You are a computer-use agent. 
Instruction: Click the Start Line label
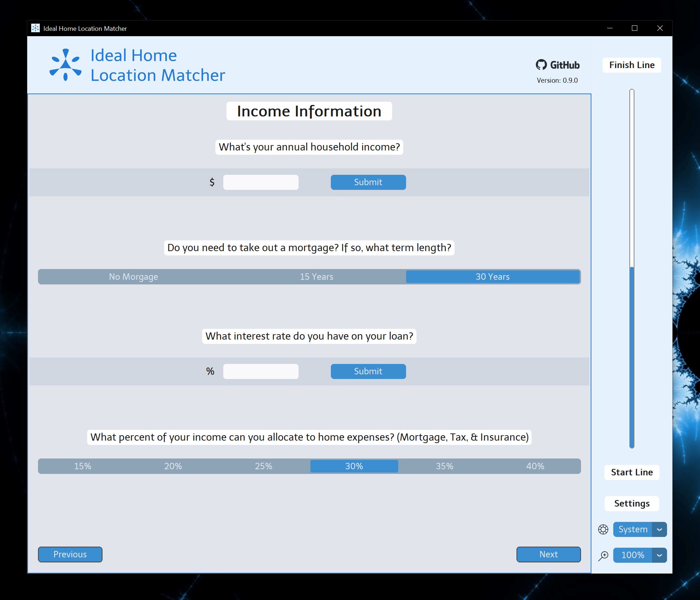(632, 472)
